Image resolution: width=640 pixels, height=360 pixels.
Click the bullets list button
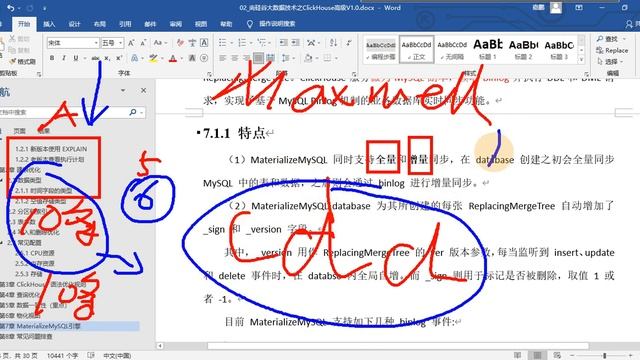[222, 42]
